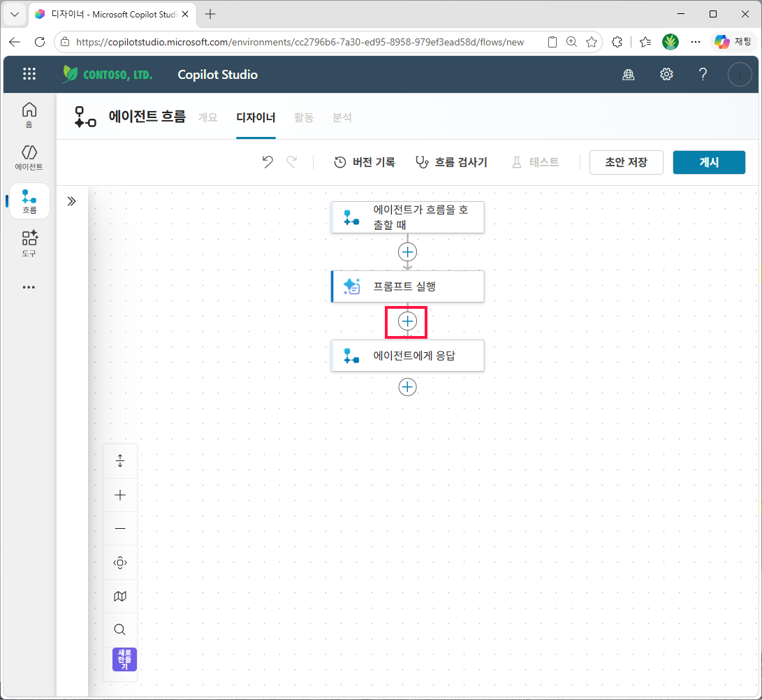Publish the flow with 게시
Viewport: 762px width, 700px height.
click(708, 162)
